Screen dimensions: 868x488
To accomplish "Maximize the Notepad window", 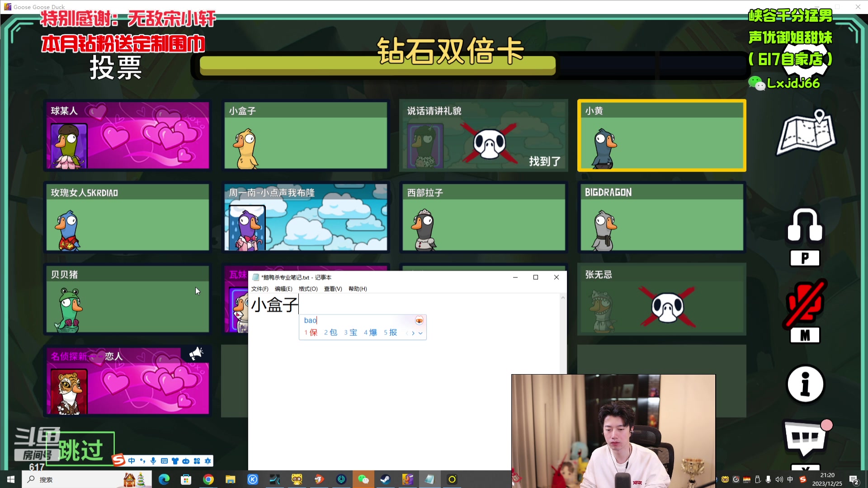I will [x=536, y=277].
